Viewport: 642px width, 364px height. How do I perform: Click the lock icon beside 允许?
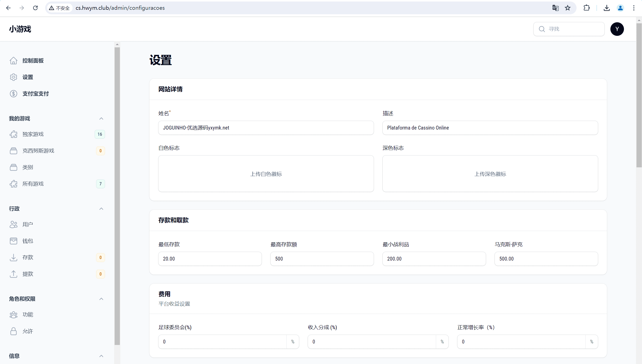click(x=14, y=331)
